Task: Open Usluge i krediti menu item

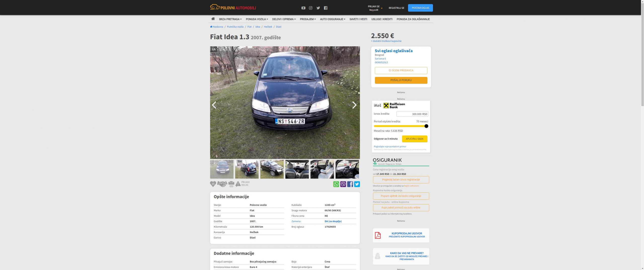Action: 382,19
